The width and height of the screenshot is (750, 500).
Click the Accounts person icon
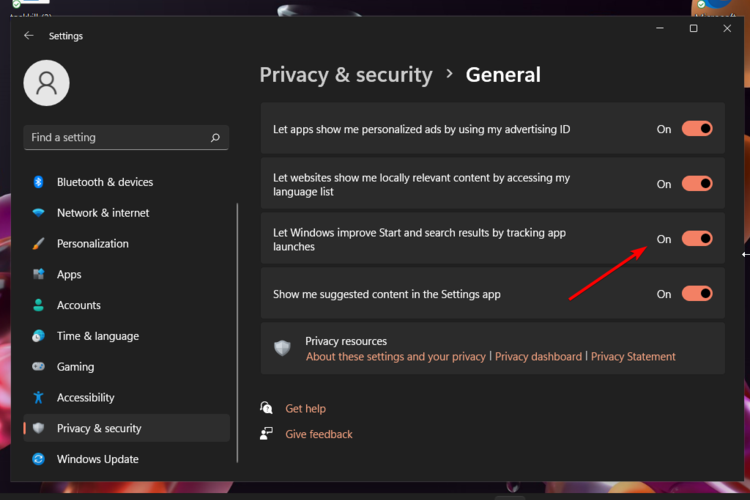38,305
